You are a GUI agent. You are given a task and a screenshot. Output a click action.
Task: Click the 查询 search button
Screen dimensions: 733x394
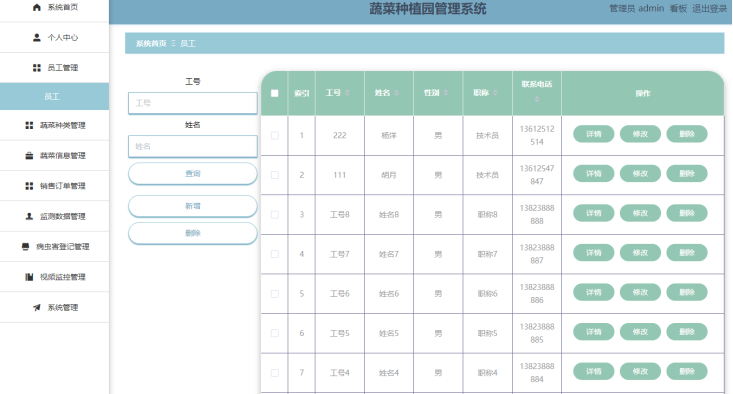point(193,173)
